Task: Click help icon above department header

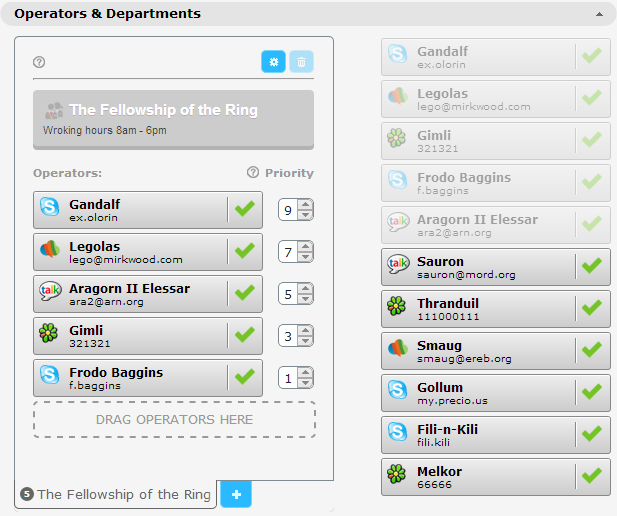Action: click(39, 62)
